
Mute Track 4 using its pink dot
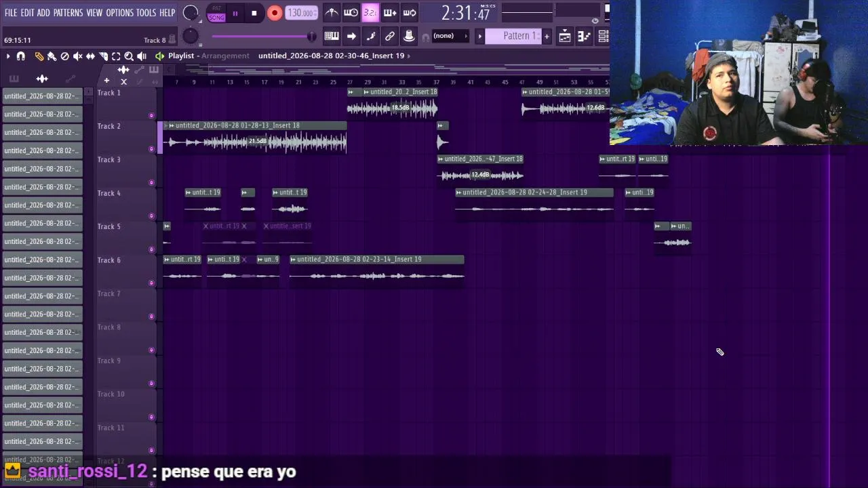tap(151, 216)
